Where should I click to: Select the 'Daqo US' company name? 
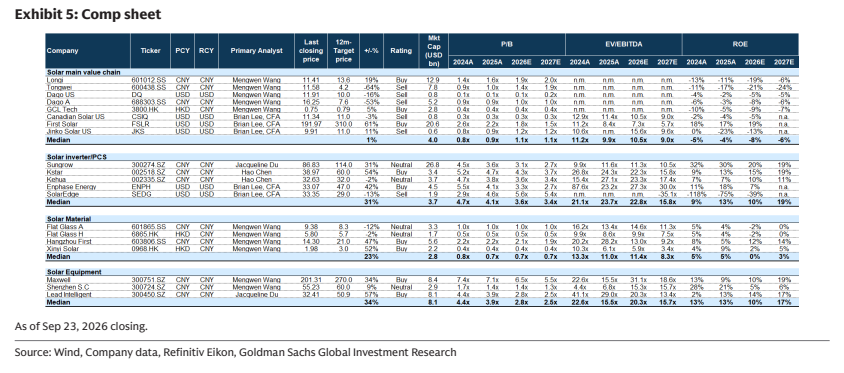tap(59, 94)
